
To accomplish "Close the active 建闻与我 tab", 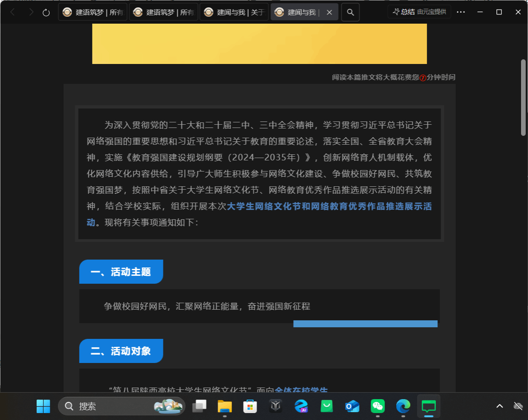I will 329,13.
